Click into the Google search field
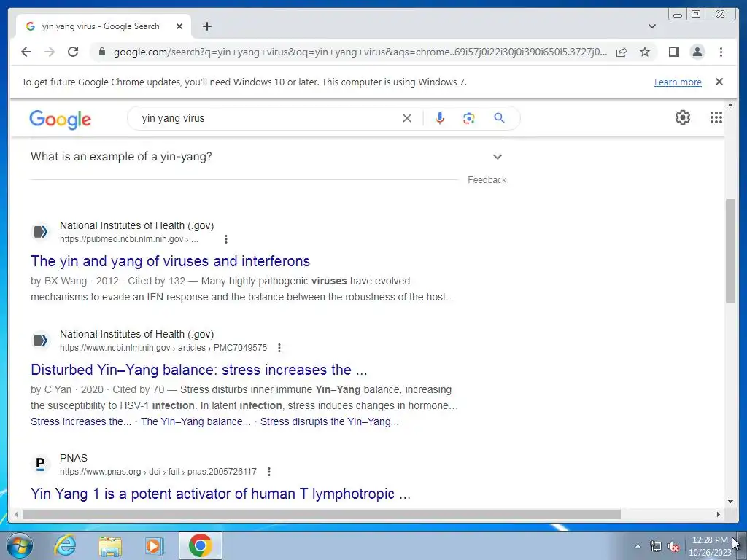 pos(267,118)
